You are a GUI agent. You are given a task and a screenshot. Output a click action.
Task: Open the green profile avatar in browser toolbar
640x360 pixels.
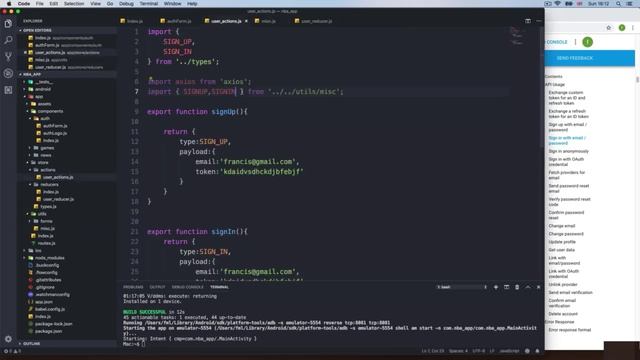pyautogui.click(x=622, y=28)
